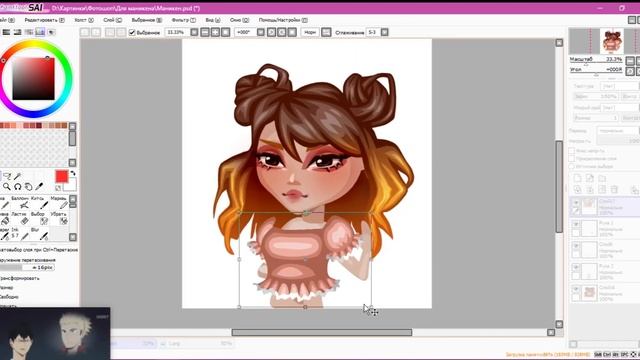This screenshot has height=360, width=640.
Task: Click the 33.33% zoom field
Action: [x=176, y=32]
